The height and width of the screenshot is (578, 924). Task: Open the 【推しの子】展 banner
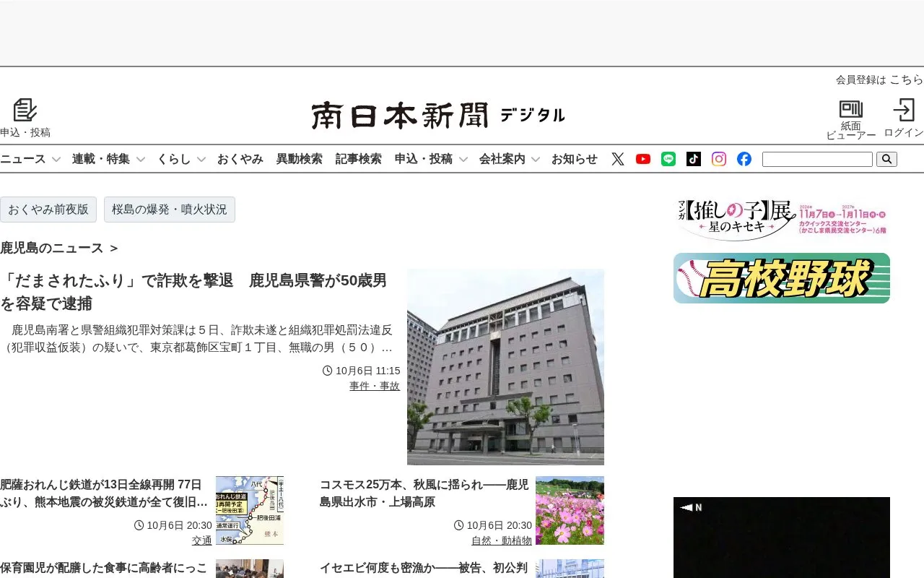pyautogui.click(x=782, y=220)
